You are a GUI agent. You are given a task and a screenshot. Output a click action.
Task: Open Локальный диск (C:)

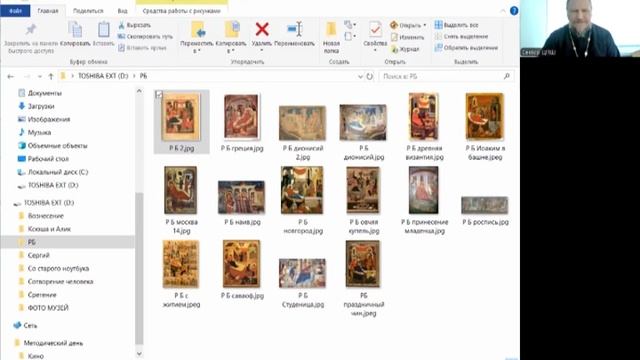pos(53,172)
